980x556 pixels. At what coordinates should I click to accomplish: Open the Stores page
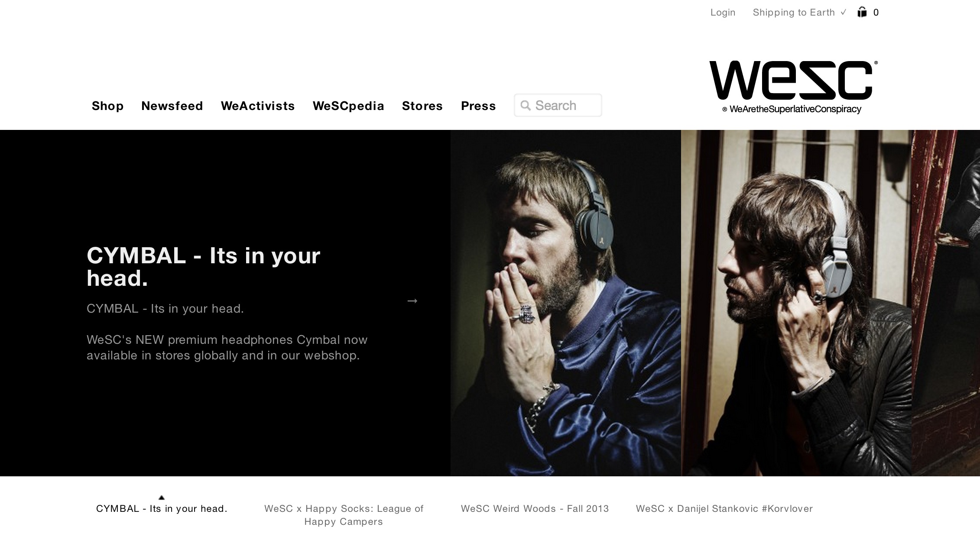(x=422, y=106)
